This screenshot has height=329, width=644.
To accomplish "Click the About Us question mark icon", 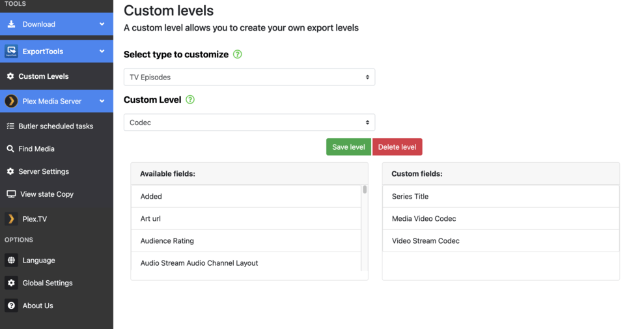I will (x=11, y=306).
